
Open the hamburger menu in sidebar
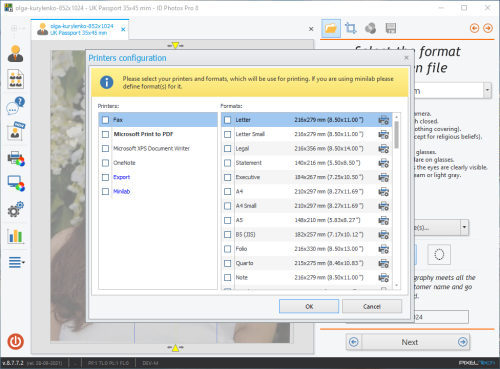(16, 262)
